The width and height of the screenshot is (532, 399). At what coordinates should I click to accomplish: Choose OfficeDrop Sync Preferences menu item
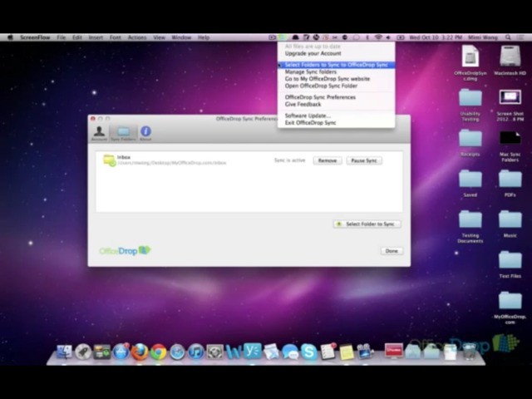(320, 97)
